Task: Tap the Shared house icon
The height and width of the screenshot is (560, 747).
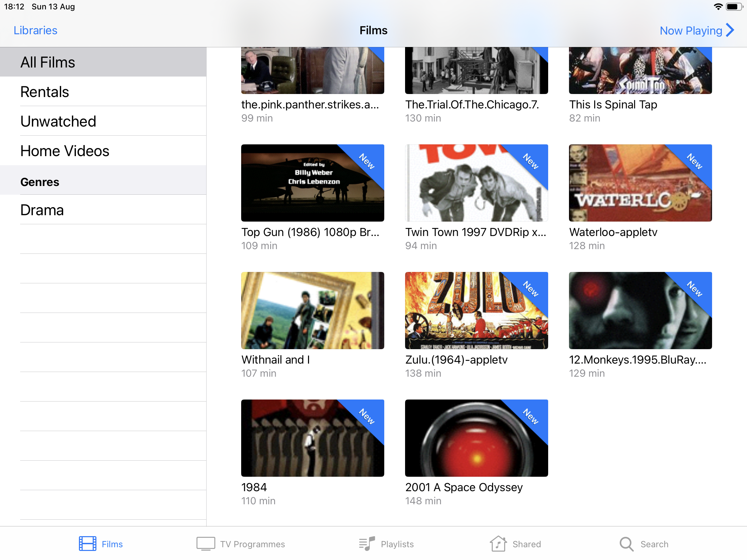Action: (498, 544)
